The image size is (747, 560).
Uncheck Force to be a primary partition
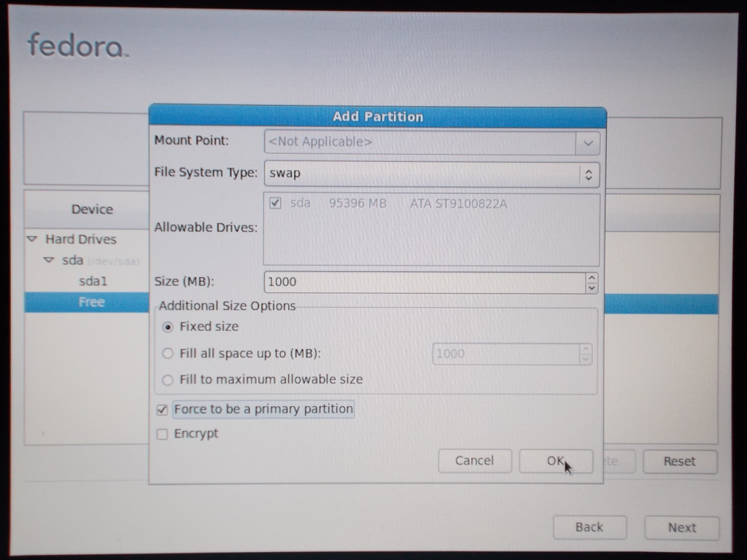tap(163, 410)
